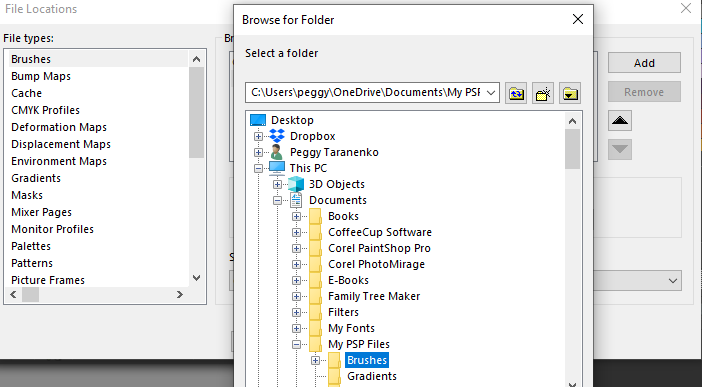702x387 pixels.
Task: Click the file types vertical scrollbar thumb
Action: coord(196,112)
